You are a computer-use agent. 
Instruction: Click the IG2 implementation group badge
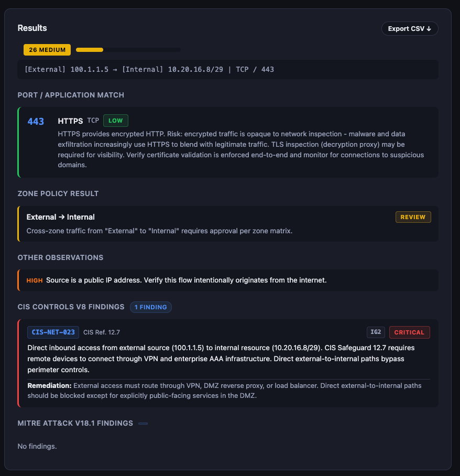(x=376, y=332)
